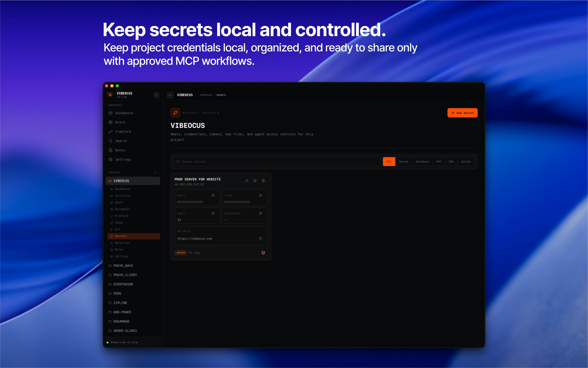Filter secrets by Custom
Viewport: 588px width, 368px height.
pos(466,162)
